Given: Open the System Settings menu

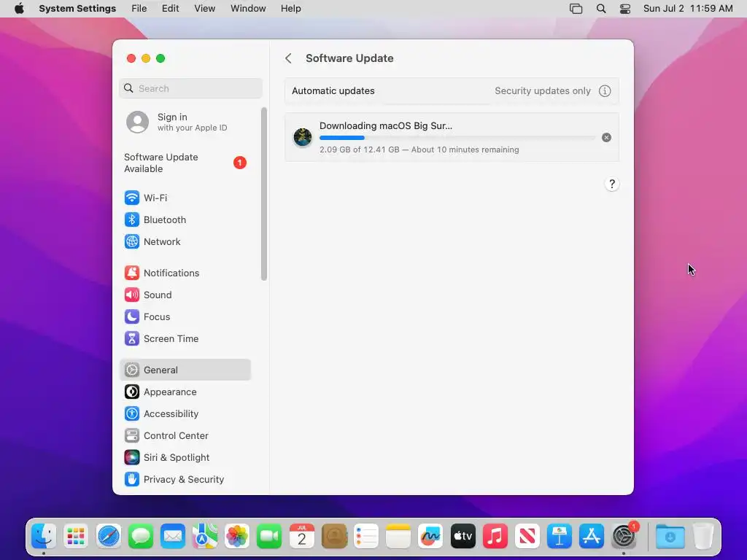Looking at the screenshot, I should click(x=77, y=9).
